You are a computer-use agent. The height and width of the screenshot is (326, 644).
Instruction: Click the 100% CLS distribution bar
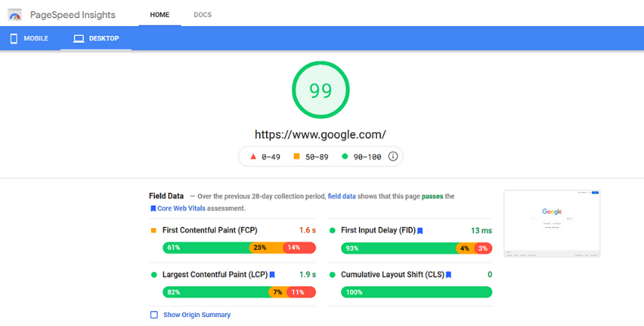click(417, 292)
